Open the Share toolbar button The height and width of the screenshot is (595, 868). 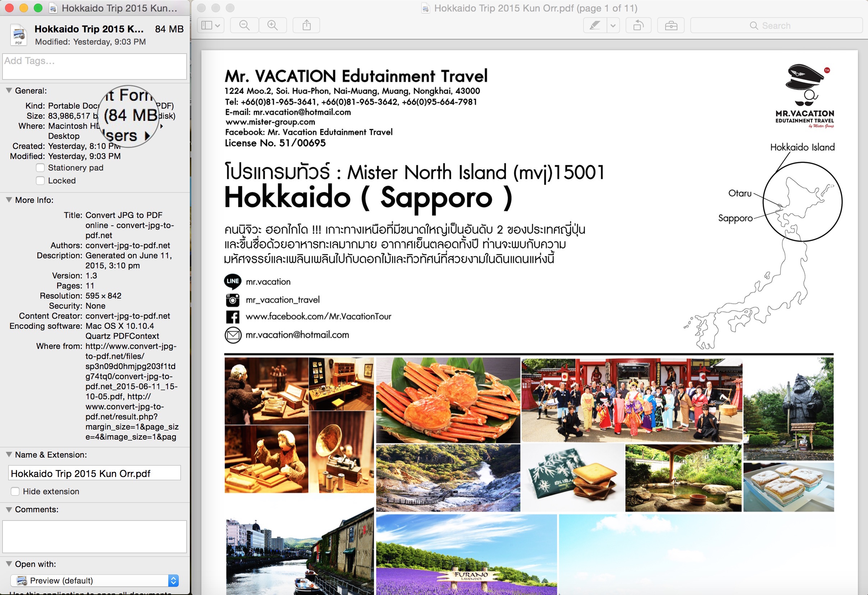306,26
